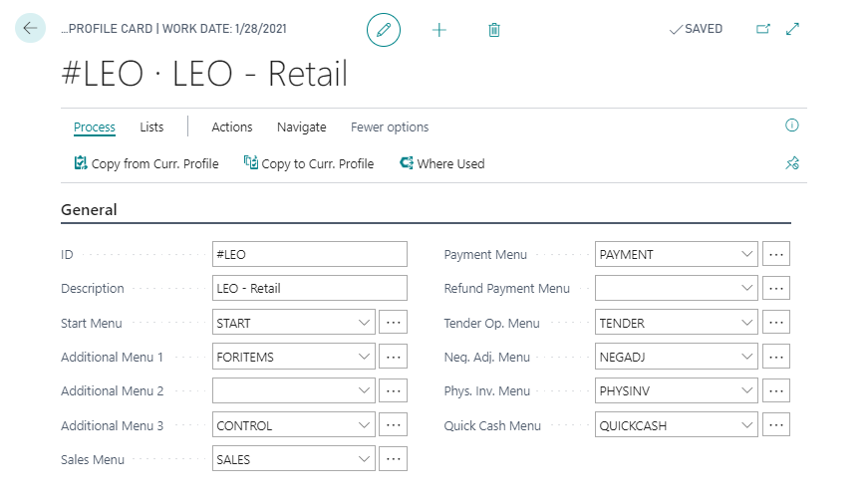Open the Navigate menu
Image resolution: width=868 pixels, height=503 pixels.
[301, 126]
